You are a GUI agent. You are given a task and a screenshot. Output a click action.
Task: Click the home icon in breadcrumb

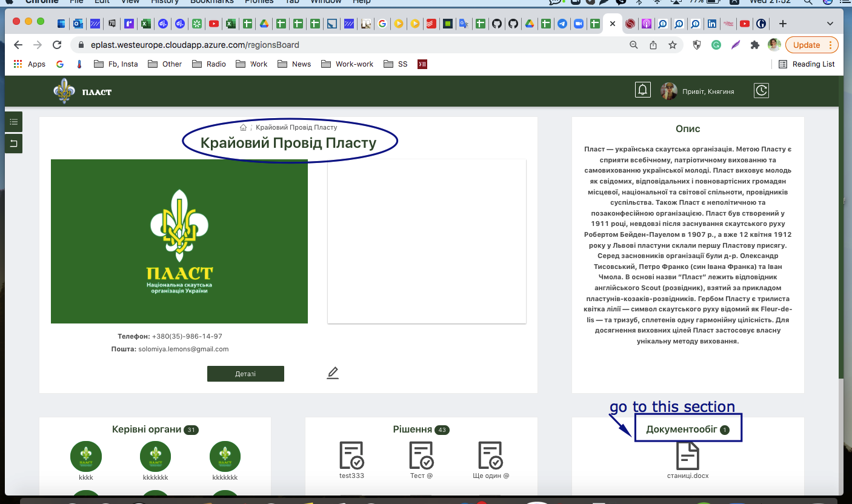click(243, 127)
